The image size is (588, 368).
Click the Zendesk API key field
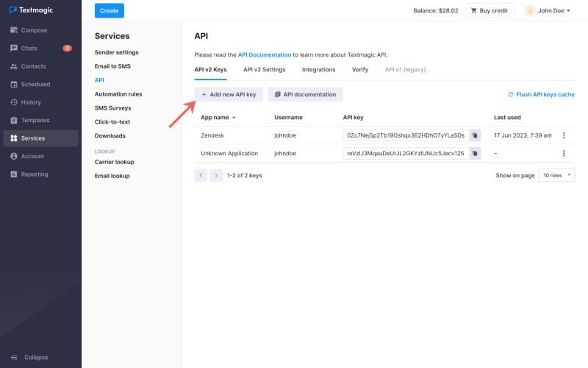(x=406, y=135)
